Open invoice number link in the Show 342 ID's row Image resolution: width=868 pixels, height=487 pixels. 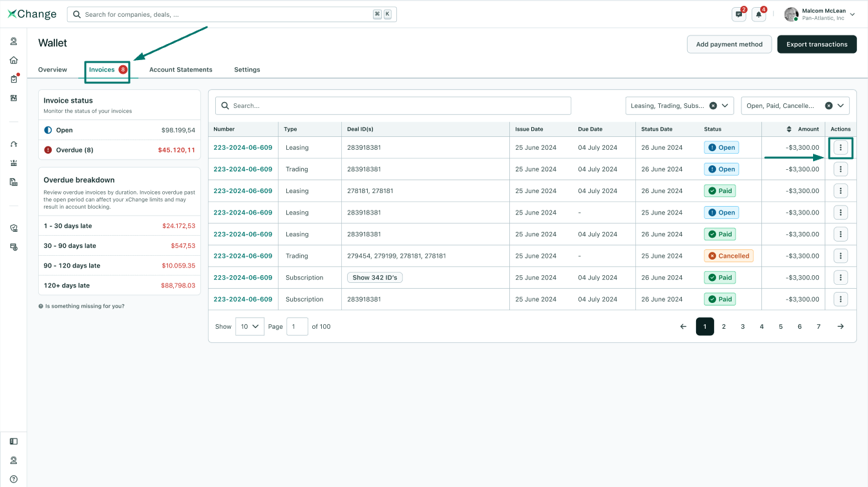pos(243,278)
